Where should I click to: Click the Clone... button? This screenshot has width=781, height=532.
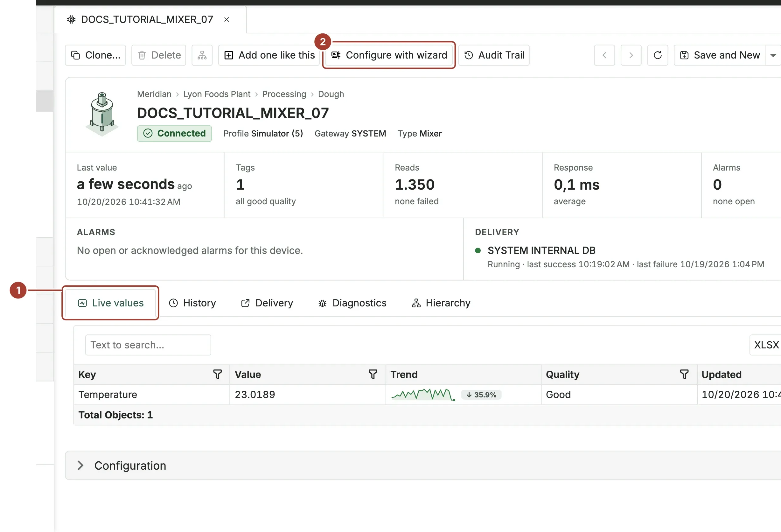95,55
